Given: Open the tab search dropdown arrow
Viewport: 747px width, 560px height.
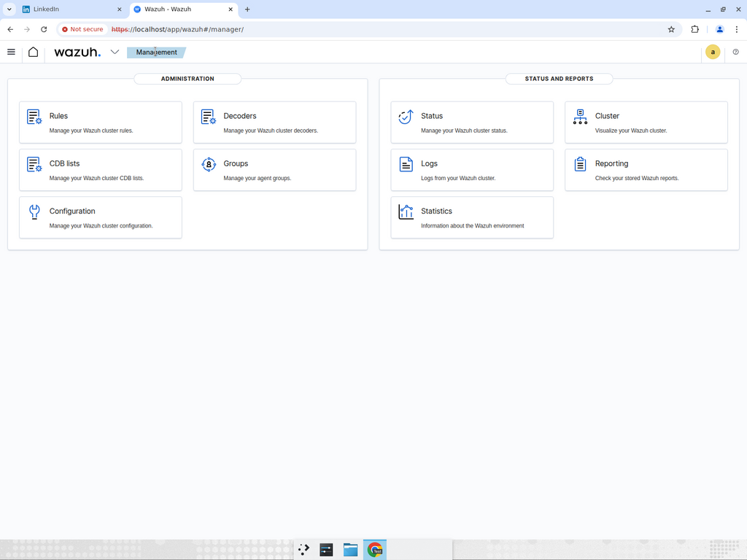Looking at the screenshot, I should 9,9.
